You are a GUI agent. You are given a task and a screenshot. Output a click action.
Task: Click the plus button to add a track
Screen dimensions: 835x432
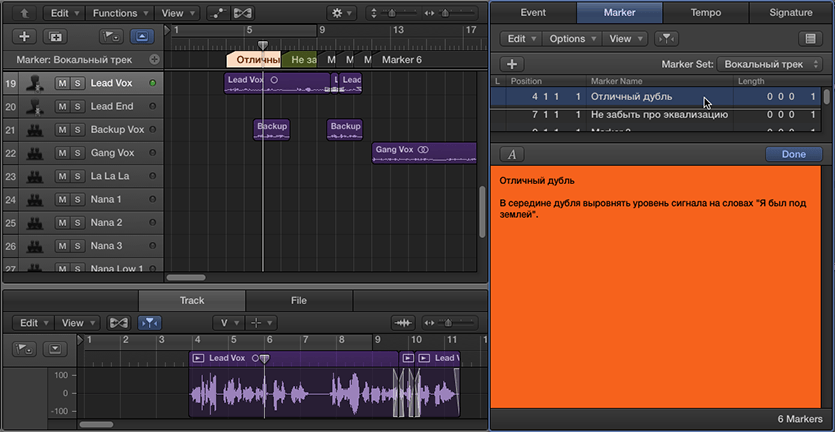[24, 36]
